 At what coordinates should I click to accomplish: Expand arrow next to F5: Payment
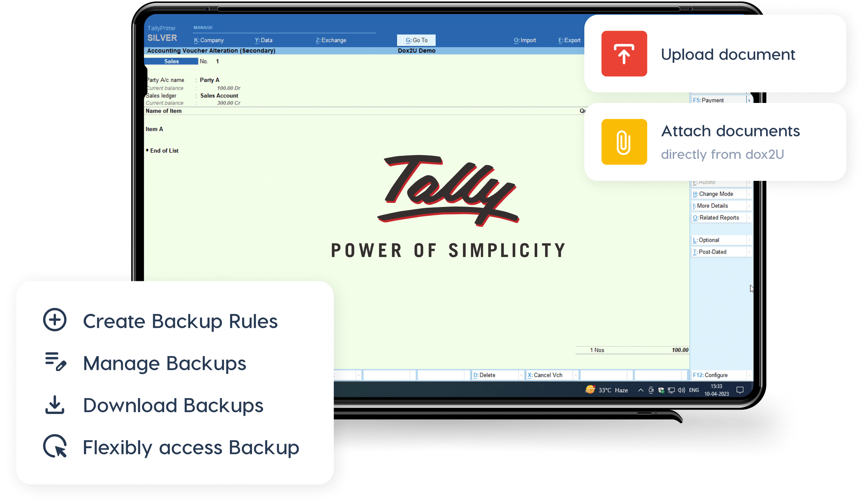coord(749,100)
